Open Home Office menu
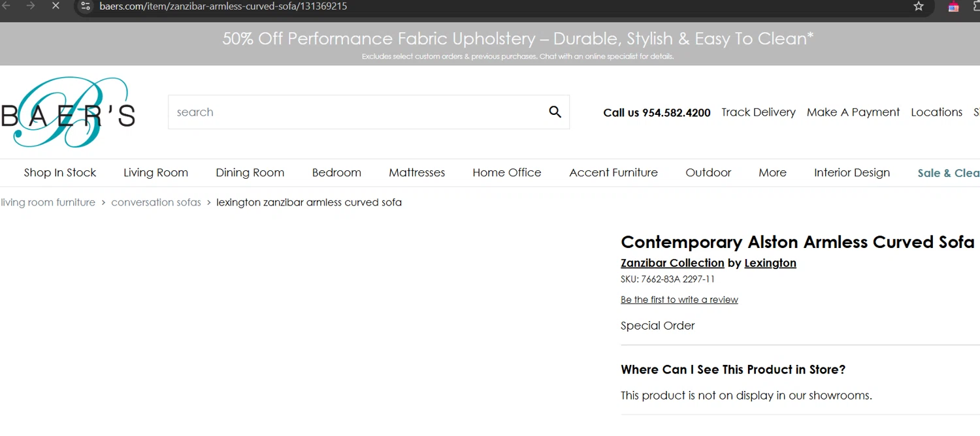Image resolution: width=980 pixels, height=436 pixels. 507,172
